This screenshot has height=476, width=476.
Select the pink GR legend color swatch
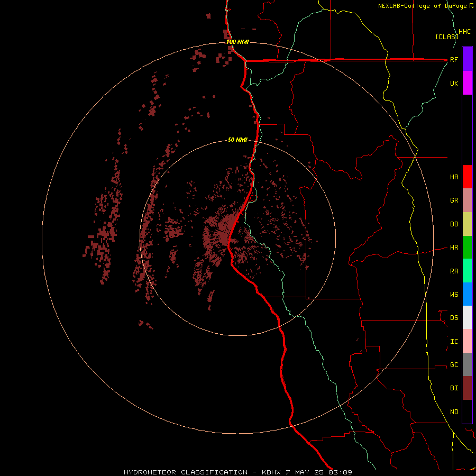467,200
